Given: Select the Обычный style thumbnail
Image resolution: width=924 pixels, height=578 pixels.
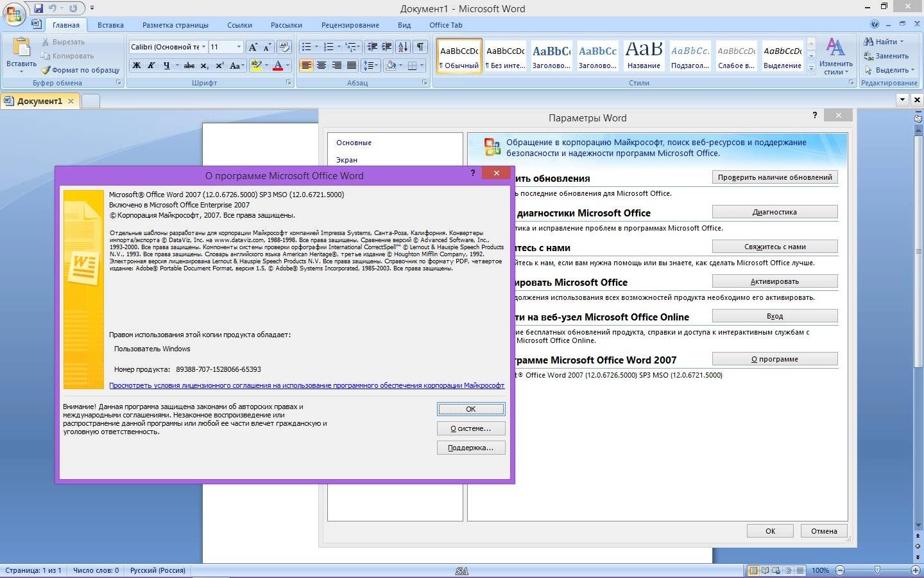Looking at the screenshot, I should point(459,55).
